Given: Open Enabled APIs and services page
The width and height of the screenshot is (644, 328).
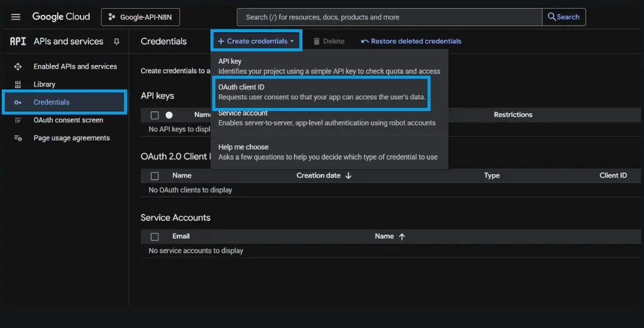Looking at the screenshot, I should (75, 67).
